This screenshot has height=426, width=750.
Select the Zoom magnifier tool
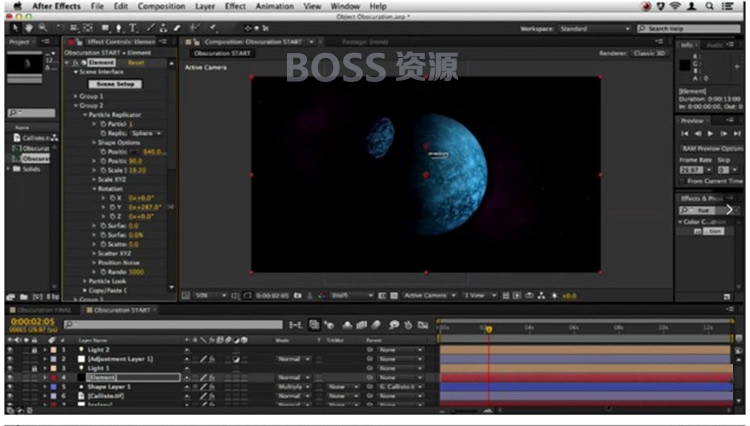pos(43,28)
